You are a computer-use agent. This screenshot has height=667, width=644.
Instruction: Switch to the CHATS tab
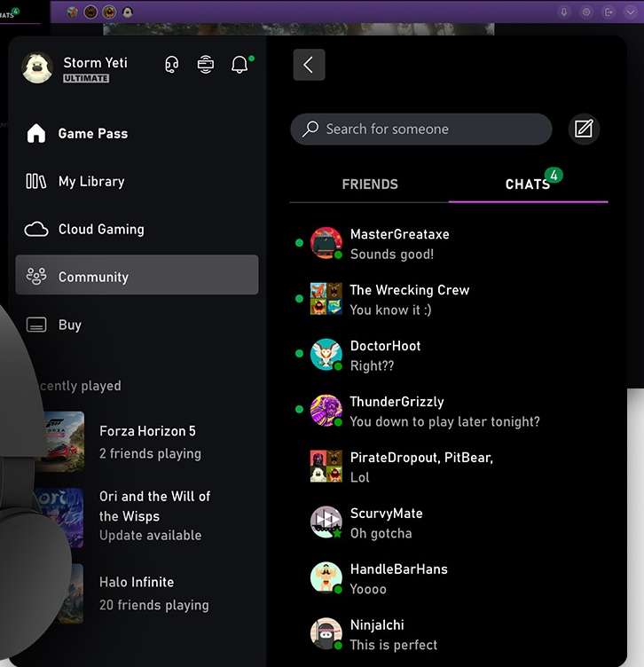tap(528, 184)
